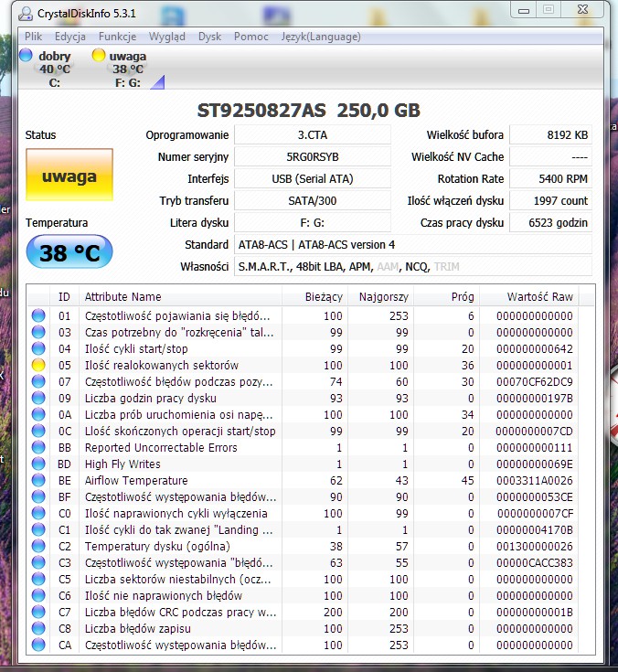The height and width of the screenshot is (672, 618).
Task: Click the blue status icon of attribute C8
Action: [38, 628]
